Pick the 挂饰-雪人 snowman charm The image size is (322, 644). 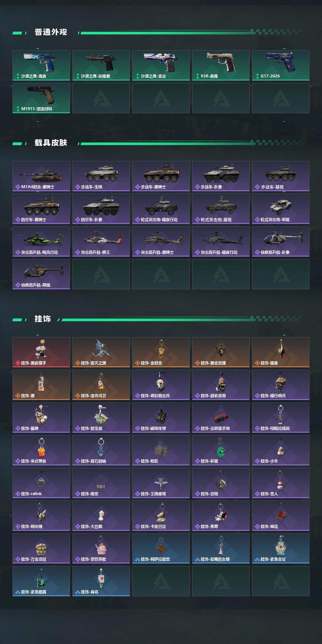tap(281, 483)
